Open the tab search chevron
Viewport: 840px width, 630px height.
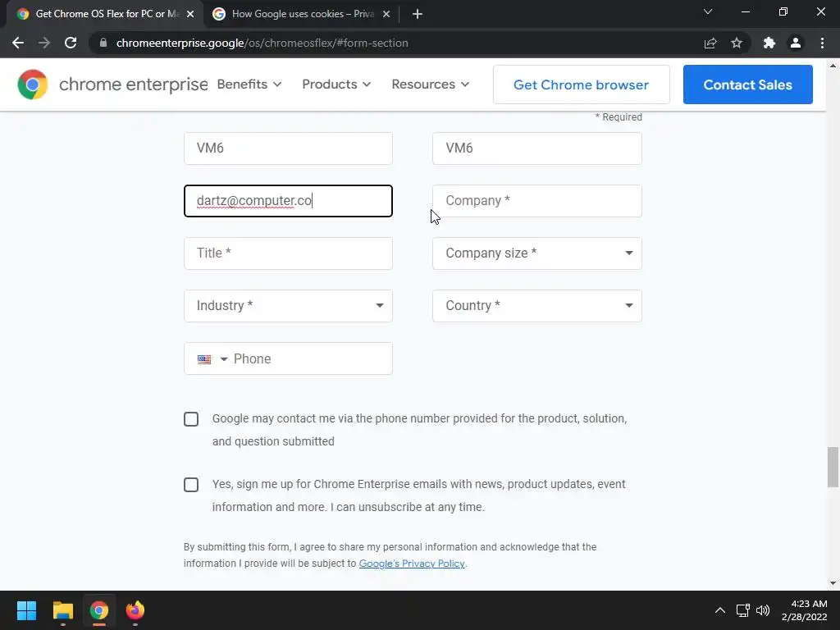tap(708, 11)
